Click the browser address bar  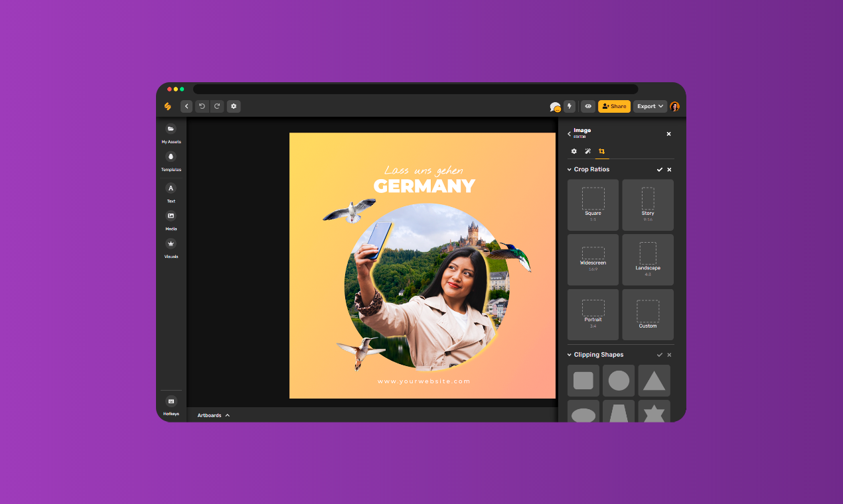pyautogui.click(x=416, y=89)
